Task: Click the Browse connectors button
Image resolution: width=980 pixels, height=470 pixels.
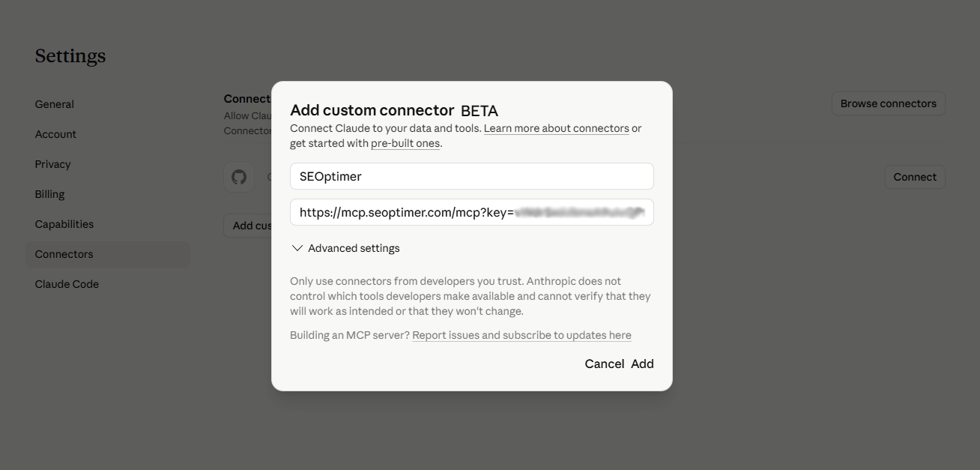Action: (x=888, y=103)
